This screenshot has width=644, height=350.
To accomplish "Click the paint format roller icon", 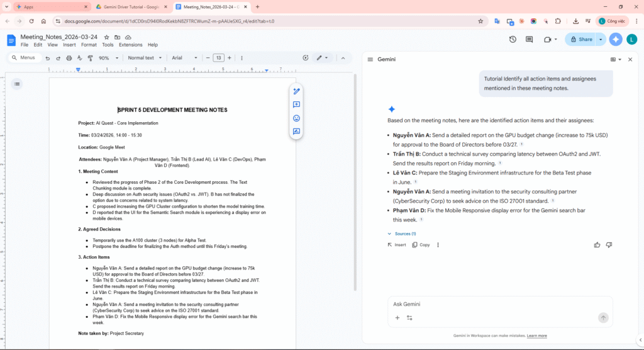I will [x=89, y=58].
